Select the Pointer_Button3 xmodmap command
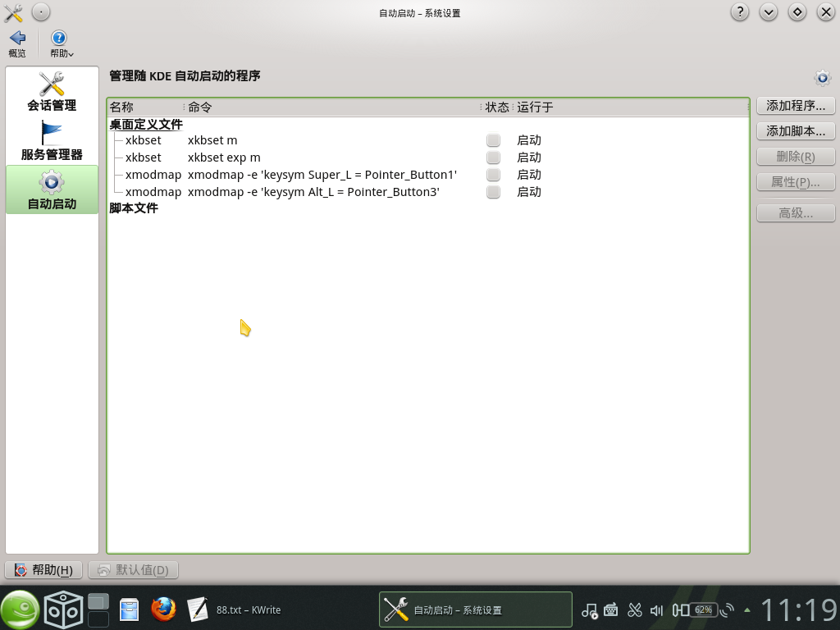 click(313, 192)
